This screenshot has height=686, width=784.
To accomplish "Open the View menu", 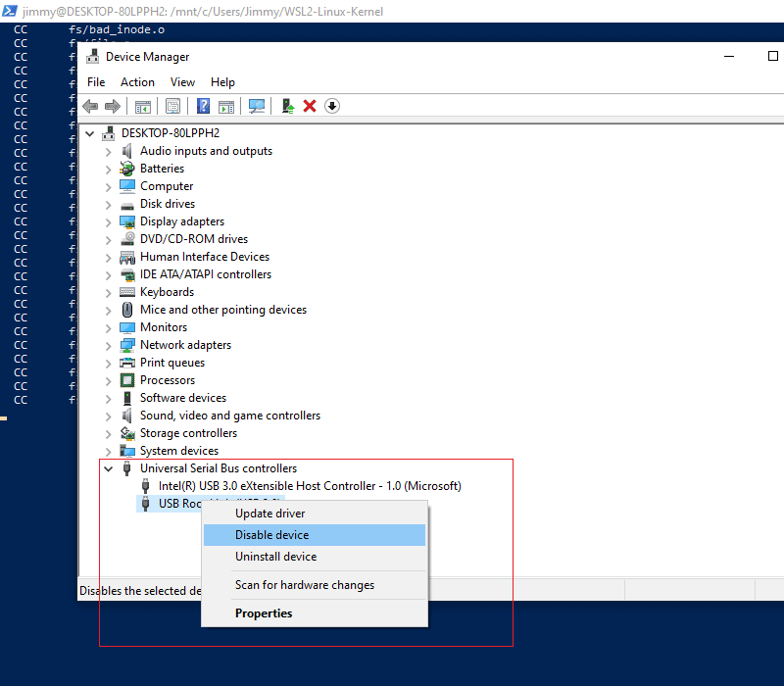I will pos(182,82).
